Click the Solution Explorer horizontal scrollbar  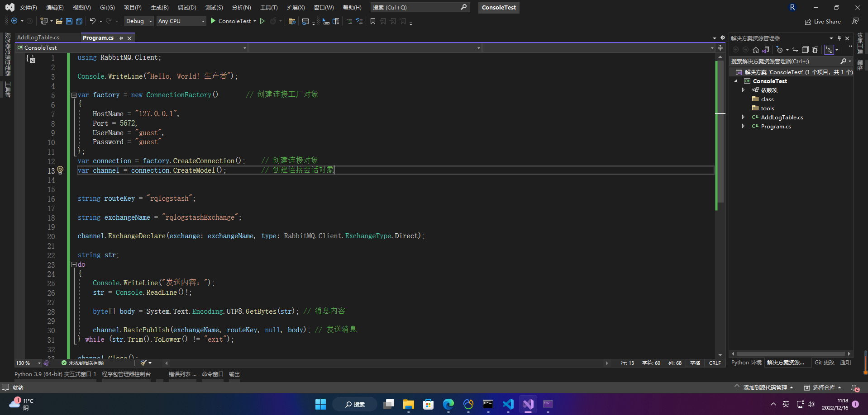coord(791,354)
